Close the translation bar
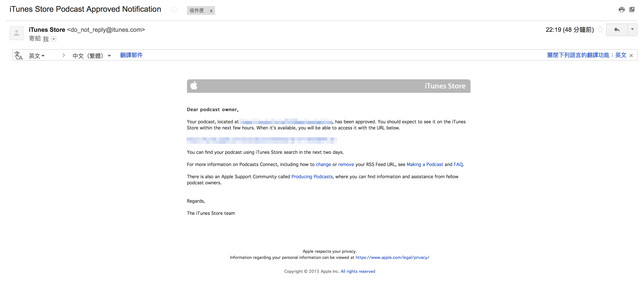Screen dimensions: 644x285 point(631,56)
